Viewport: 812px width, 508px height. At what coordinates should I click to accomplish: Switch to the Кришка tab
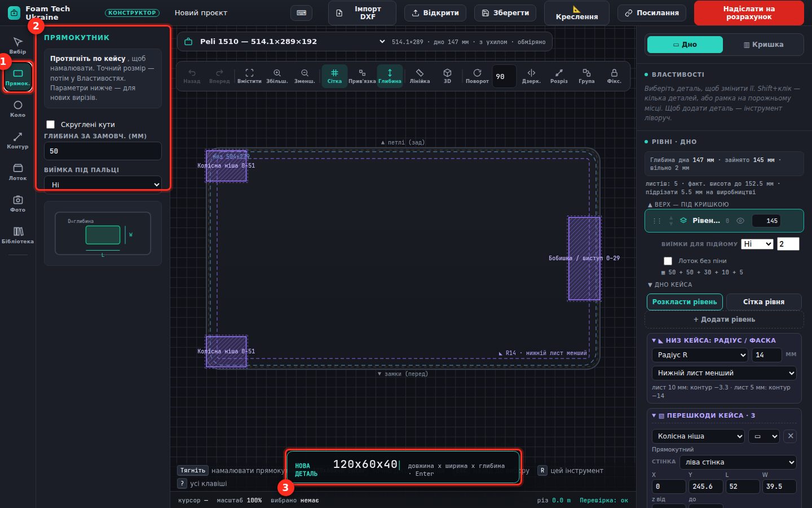pyautogui.click(x=763, y=45)
